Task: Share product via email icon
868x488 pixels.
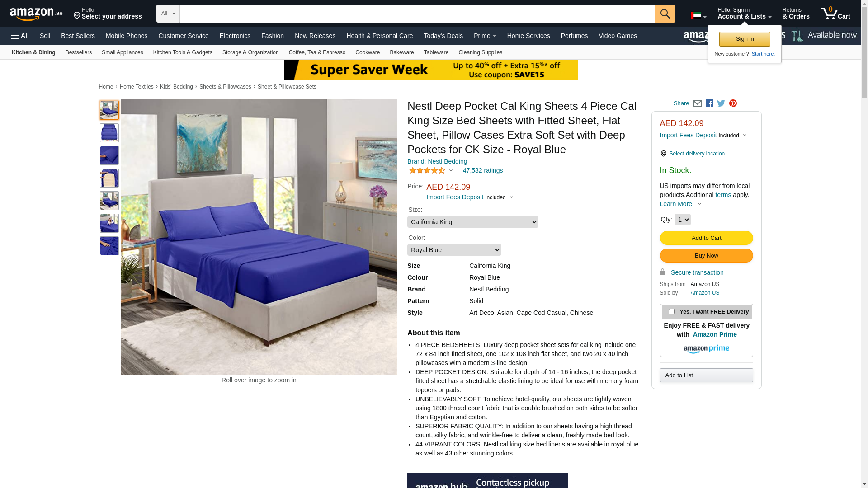Action: [x=697, y=103]
